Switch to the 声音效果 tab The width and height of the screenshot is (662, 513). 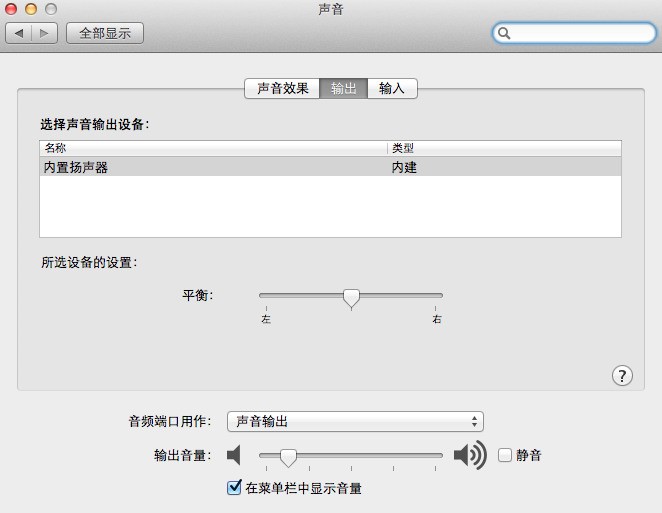click(x=282, y=88)
